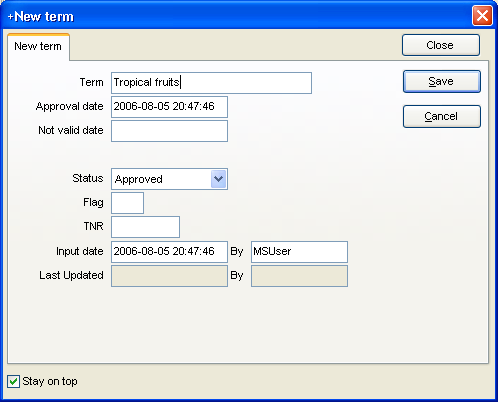Toggle the Stay on top checkbox

(x=13, y=381)
